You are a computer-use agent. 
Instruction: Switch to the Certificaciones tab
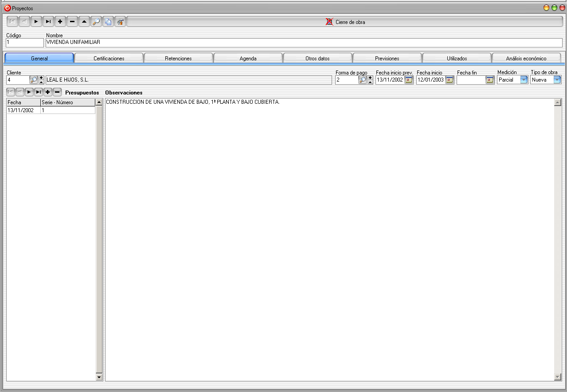click(109, 58)
